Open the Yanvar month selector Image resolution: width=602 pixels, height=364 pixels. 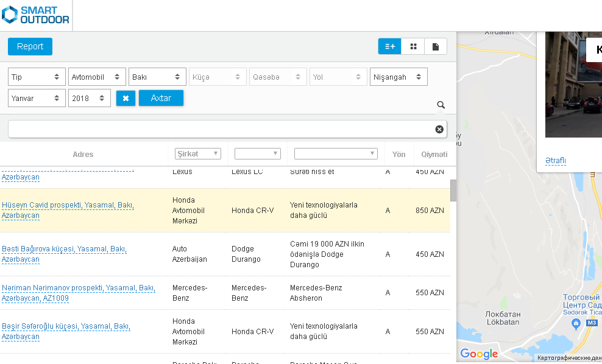(x=37, y=98)
